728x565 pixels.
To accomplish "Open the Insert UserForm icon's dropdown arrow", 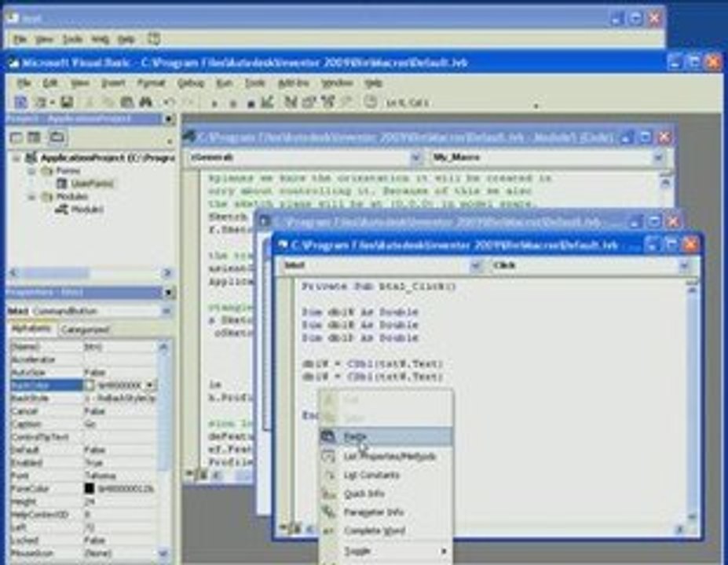I will 53,102.
